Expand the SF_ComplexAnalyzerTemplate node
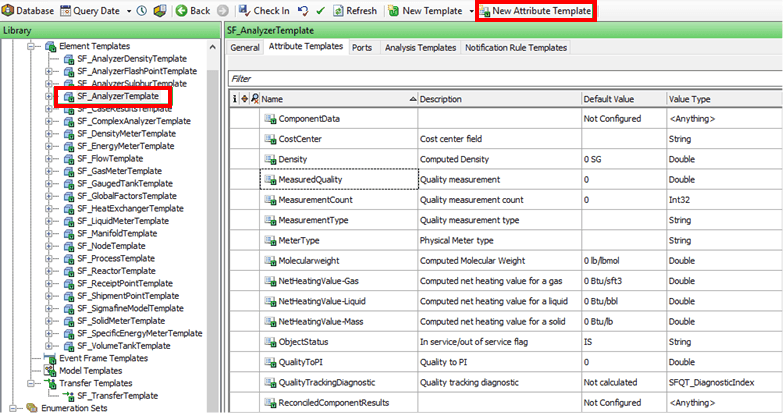The height and width of the screenshot is (413, 783). click(x=49, y=121)
